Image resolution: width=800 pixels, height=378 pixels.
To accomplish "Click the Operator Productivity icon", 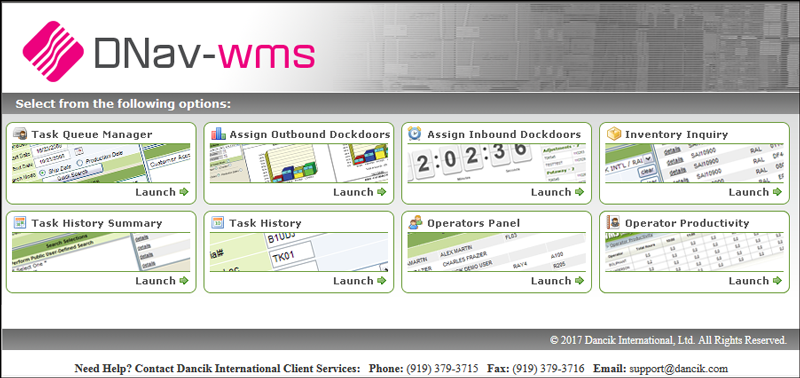I will 613,222.
